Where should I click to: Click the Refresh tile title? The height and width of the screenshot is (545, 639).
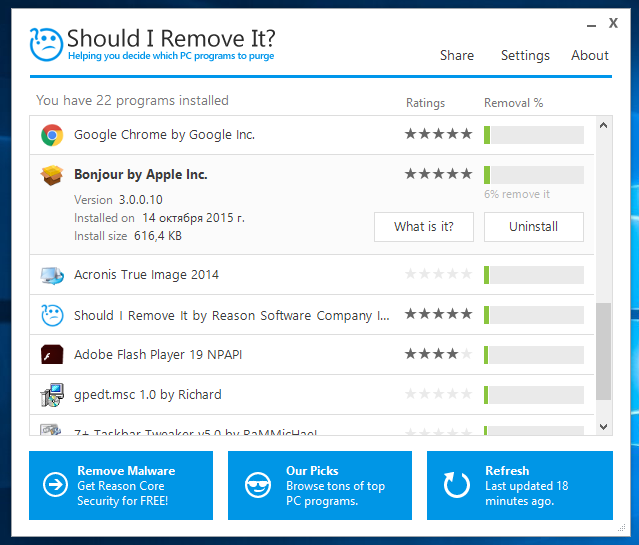(507, 471)
